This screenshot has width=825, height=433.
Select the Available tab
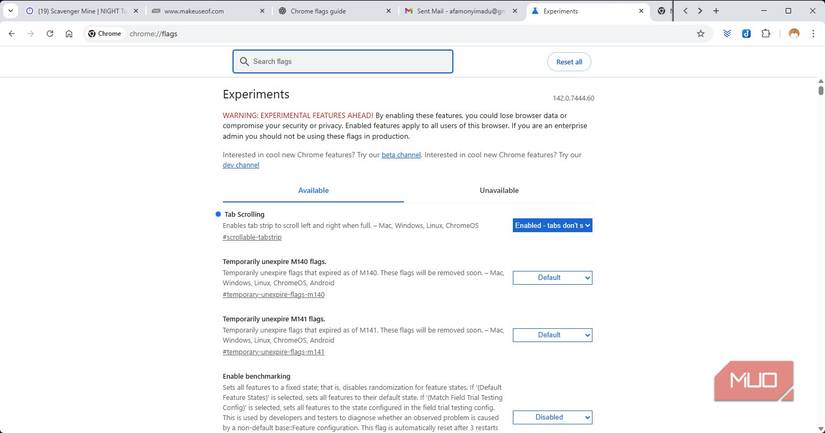click(x=313, y=190)
